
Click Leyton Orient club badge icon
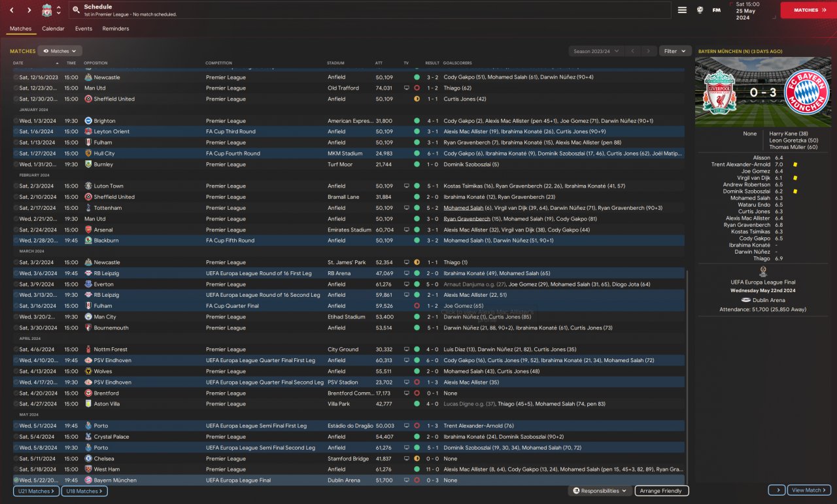pyautogui.click(x=88, y=131)
